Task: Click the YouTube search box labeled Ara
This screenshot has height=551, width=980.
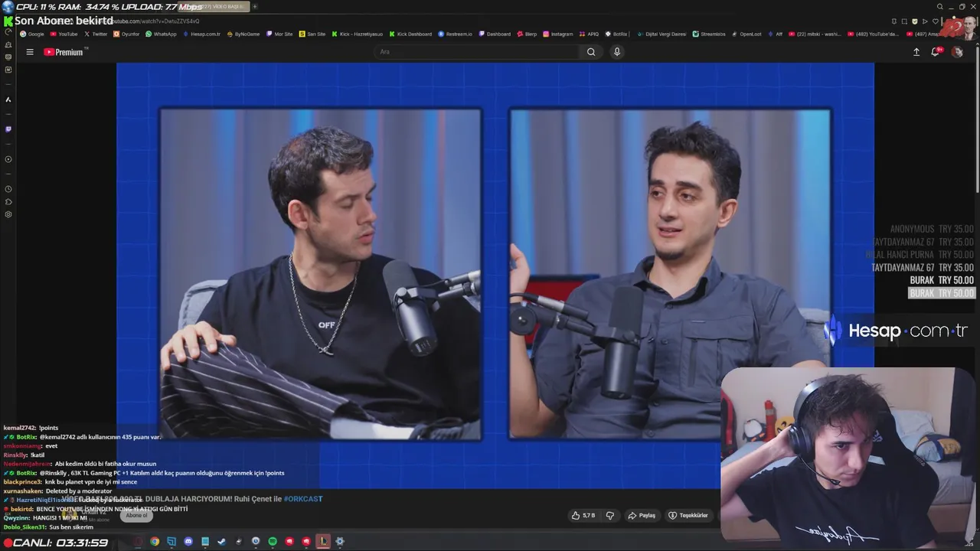Action: 476,52
